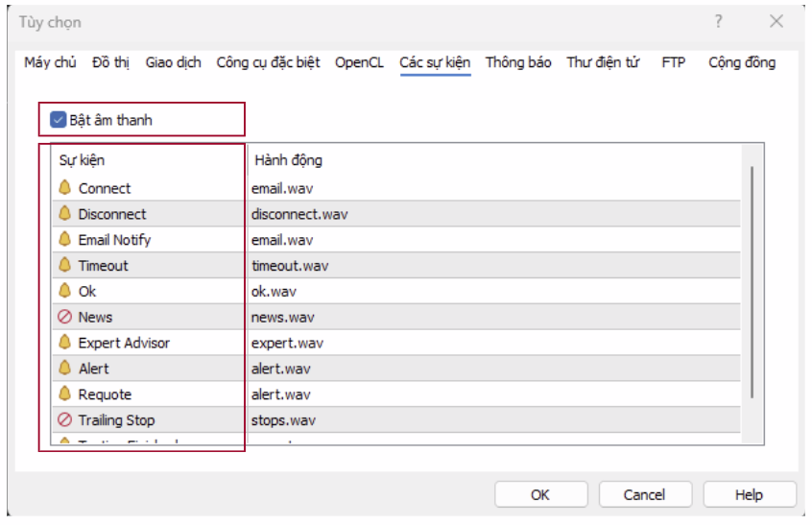The image size is (812, 525).
Task: Open the Giao dịch tab
Action: pos(174,62)
